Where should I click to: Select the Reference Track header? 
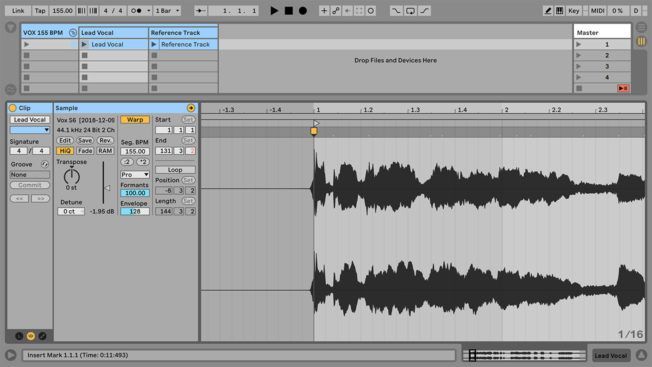[x=183, y=32]
